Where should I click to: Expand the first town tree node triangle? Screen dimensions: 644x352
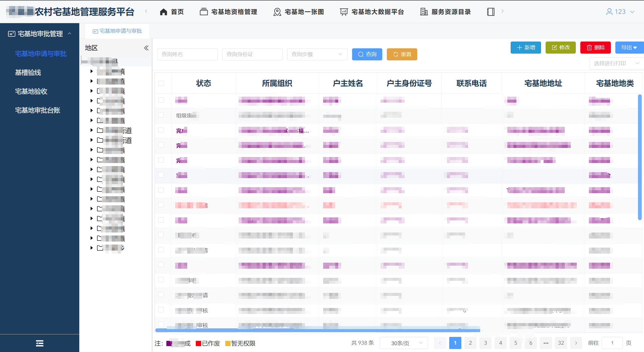[x=92, y=71]
